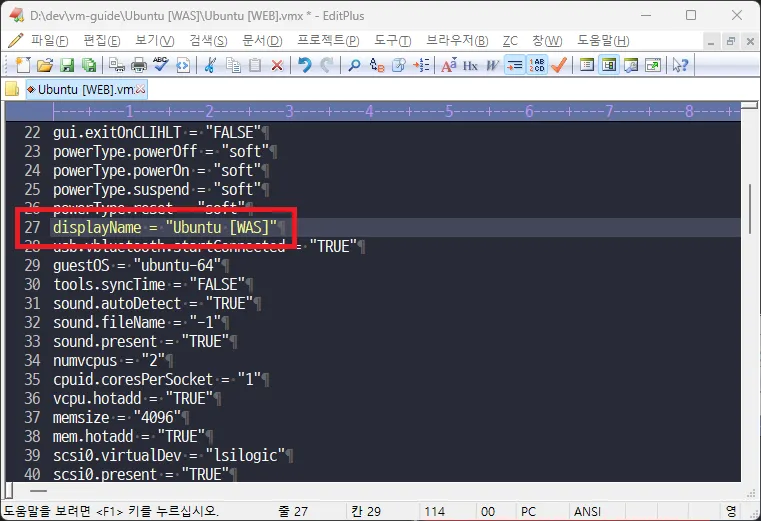Open Find with magnifier icon
The width and height of the screenshot is (761, 521).
[x=354, y=65]
